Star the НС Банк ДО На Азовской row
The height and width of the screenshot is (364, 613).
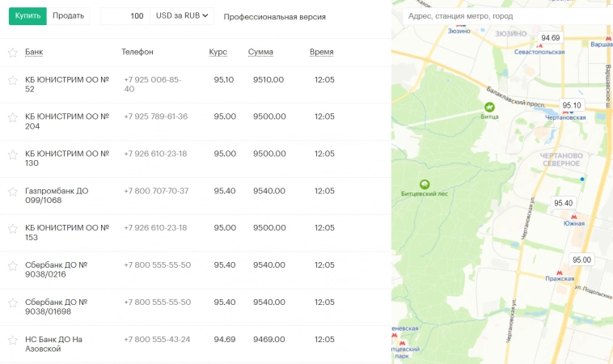click(12, 340)
